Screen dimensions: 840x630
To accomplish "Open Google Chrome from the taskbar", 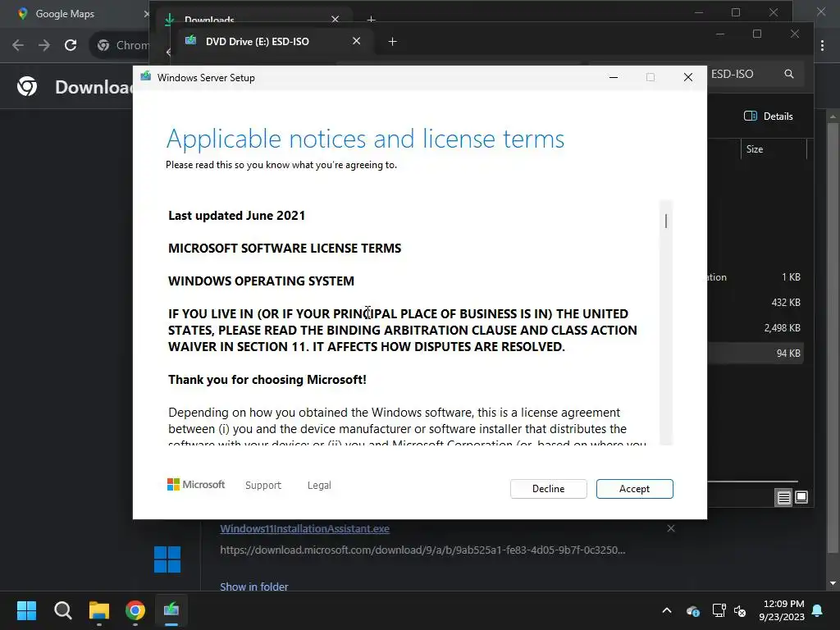I will pos(135,610).
